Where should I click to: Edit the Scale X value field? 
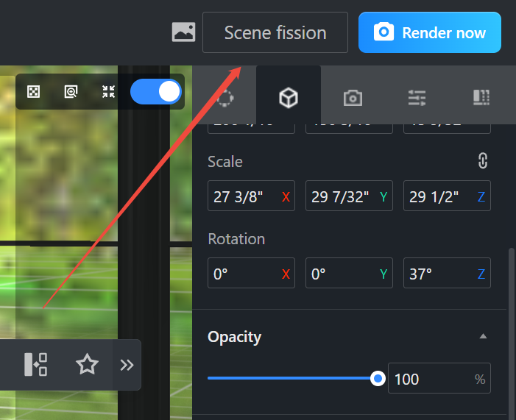(x=252, y=196)
